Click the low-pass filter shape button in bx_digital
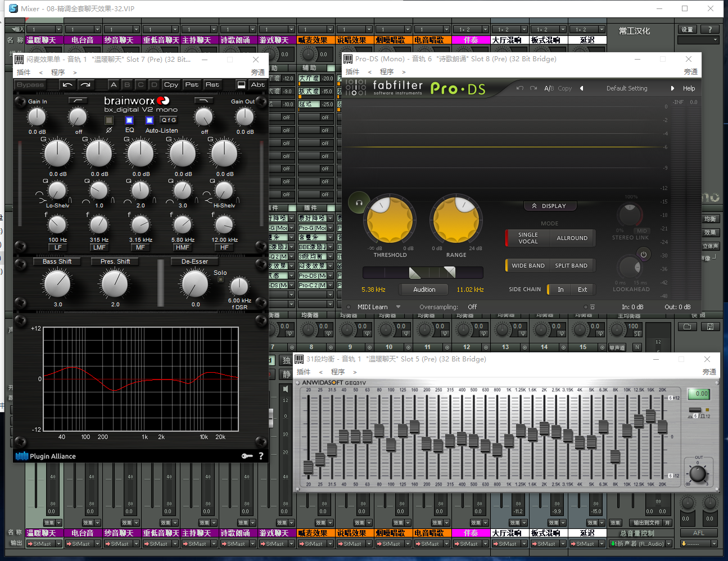The width and height of the screenshot is (728, 561). point(204,101)
